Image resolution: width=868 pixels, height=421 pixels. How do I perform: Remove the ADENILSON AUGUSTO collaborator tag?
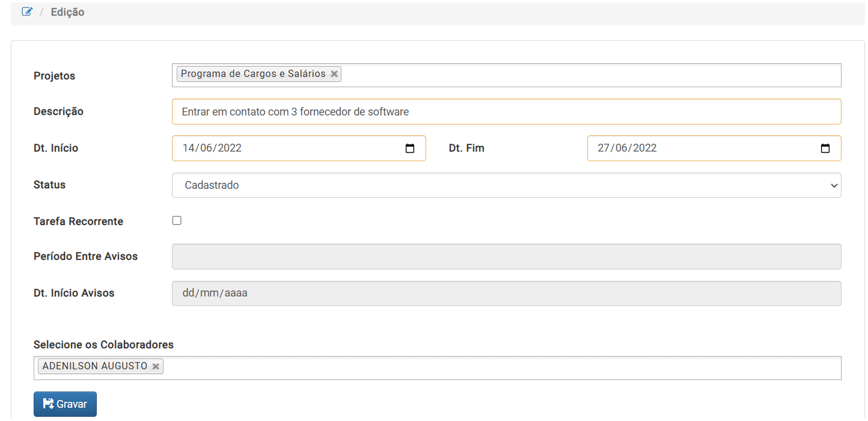(156, 366)
